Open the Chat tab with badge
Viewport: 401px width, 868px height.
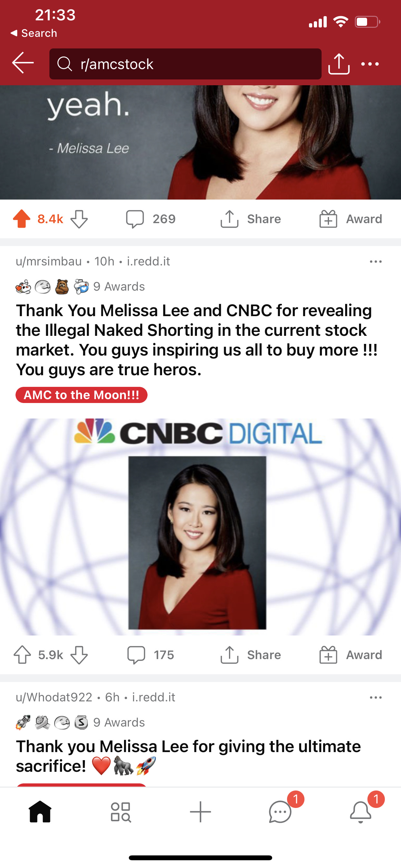280,812
